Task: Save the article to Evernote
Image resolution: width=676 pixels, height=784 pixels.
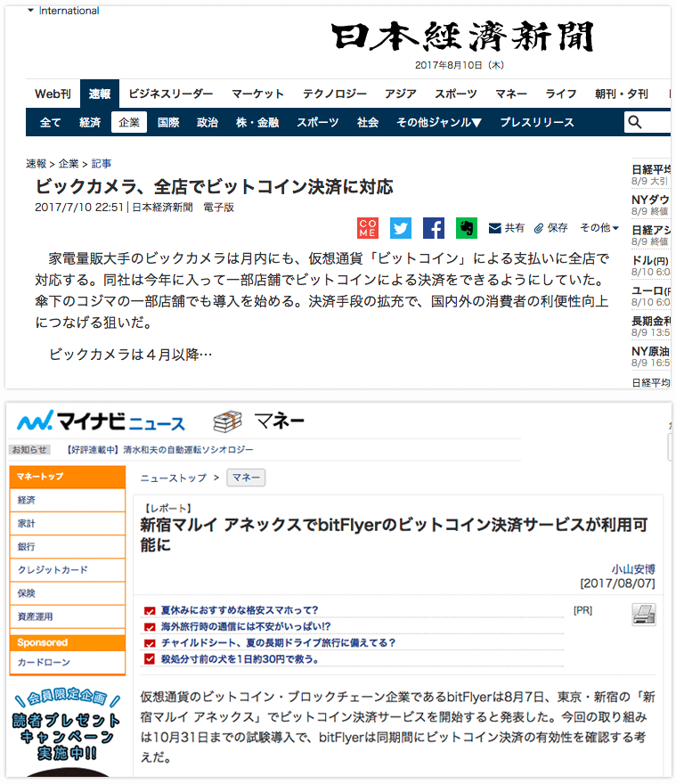Action: [467, 228]
